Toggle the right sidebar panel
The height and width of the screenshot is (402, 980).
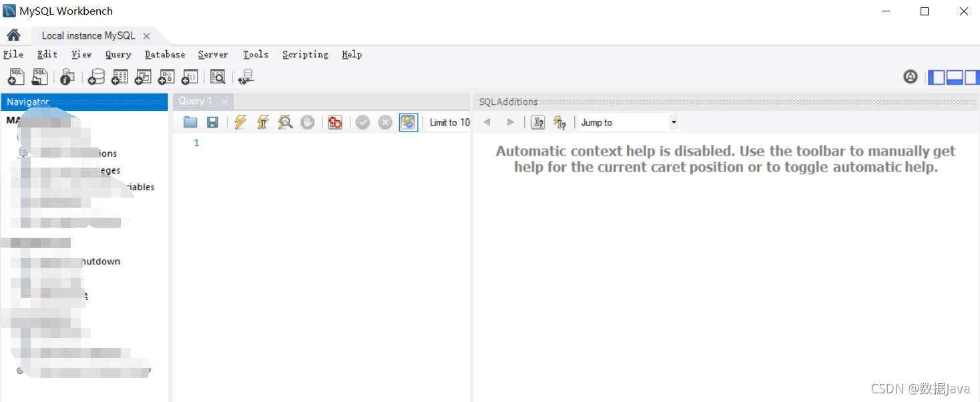pyautogui.click(x=971, y=77)
